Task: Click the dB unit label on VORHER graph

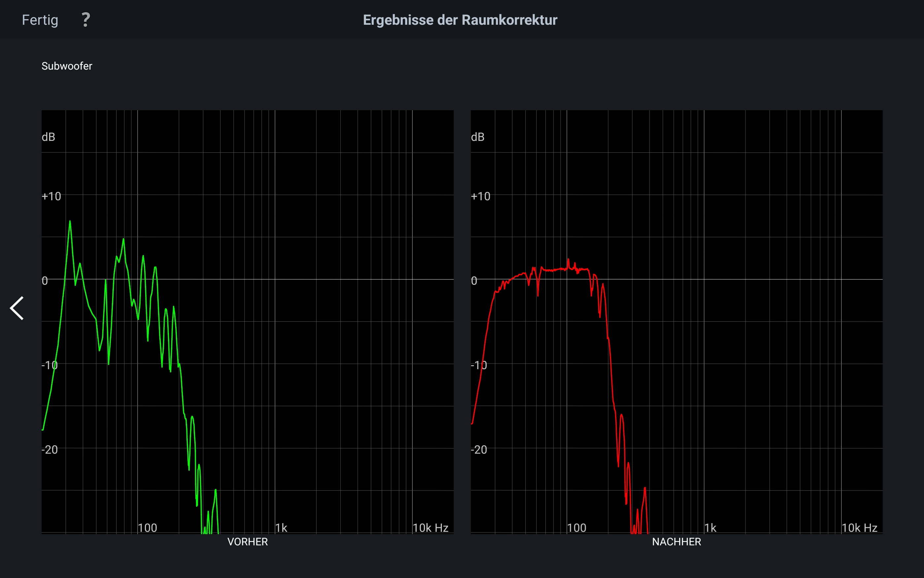Action: 49,137
